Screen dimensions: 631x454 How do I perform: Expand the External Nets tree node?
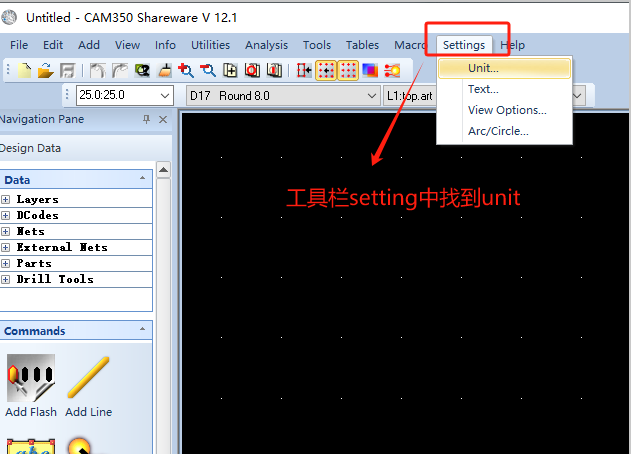6,247
